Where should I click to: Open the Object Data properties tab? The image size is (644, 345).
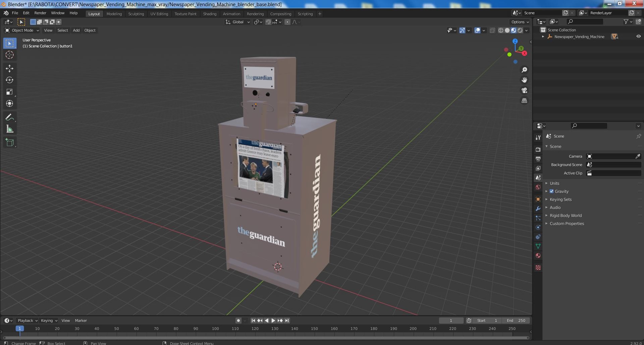point(538,246)
